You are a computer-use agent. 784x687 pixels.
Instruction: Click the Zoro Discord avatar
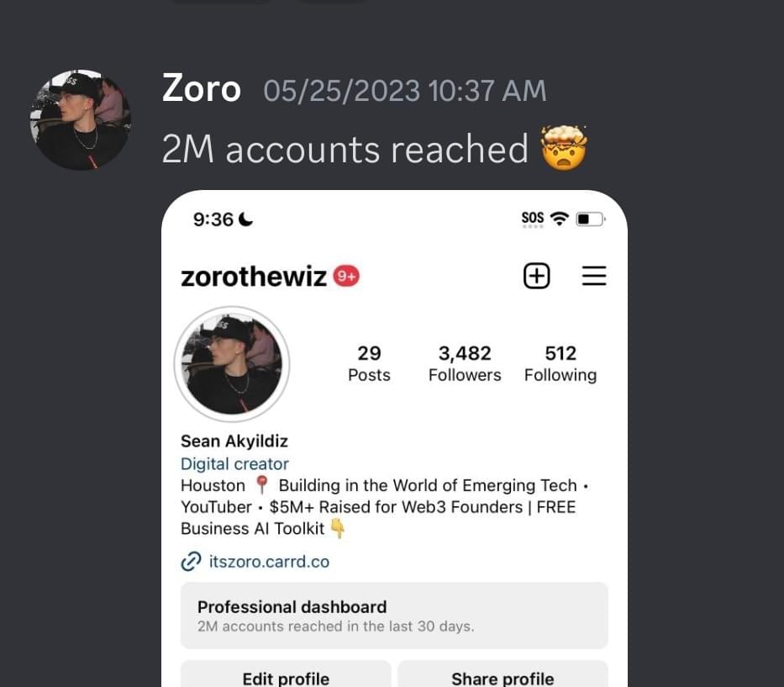(x=81, y=120)
